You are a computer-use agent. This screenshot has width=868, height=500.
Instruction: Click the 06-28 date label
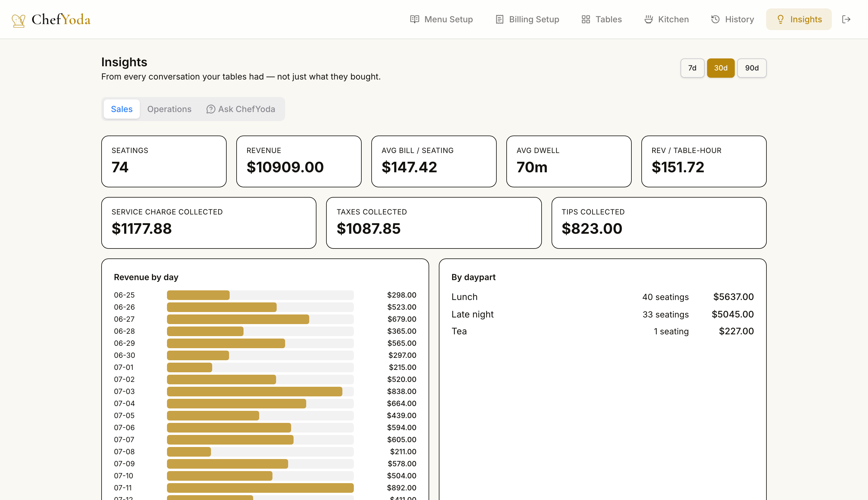tap(124, 331)
